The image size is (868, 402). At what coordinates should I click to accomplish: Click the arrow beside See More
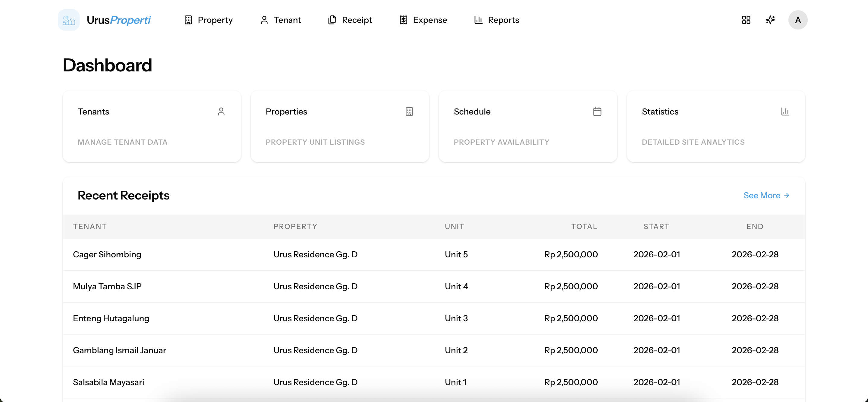[786, 196]
